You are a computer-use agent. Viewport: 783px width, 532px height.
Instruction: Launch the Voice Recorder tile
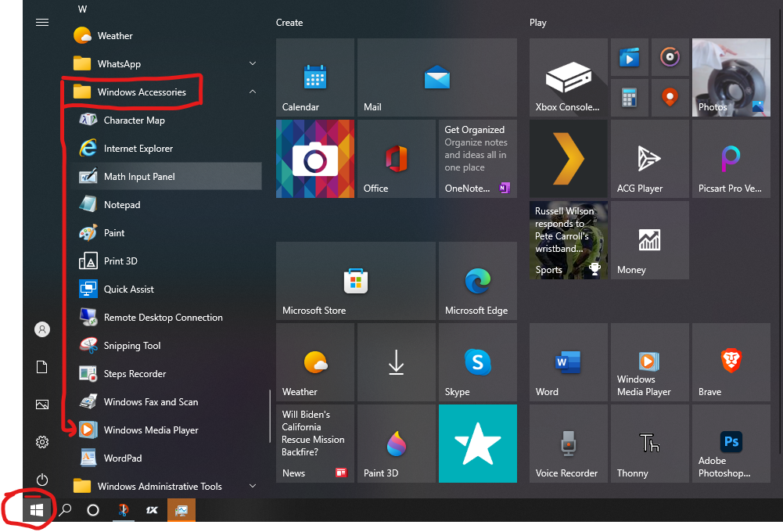[x=568, y=444]
